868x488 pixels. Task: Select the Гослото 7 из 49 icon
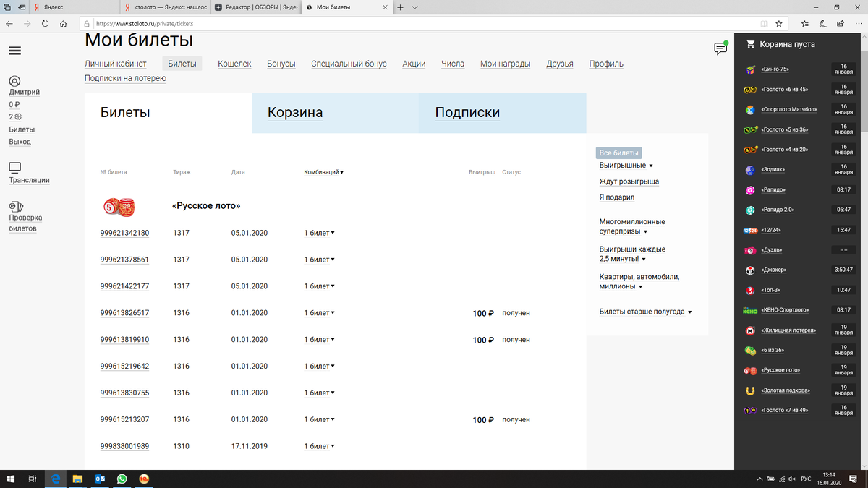(750, 411)
